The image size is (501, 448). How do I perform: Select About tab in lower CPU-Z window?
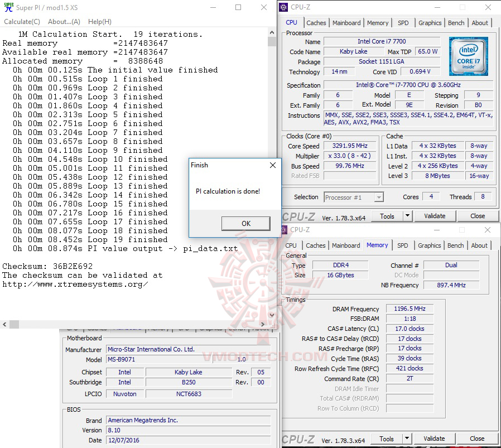479,245
